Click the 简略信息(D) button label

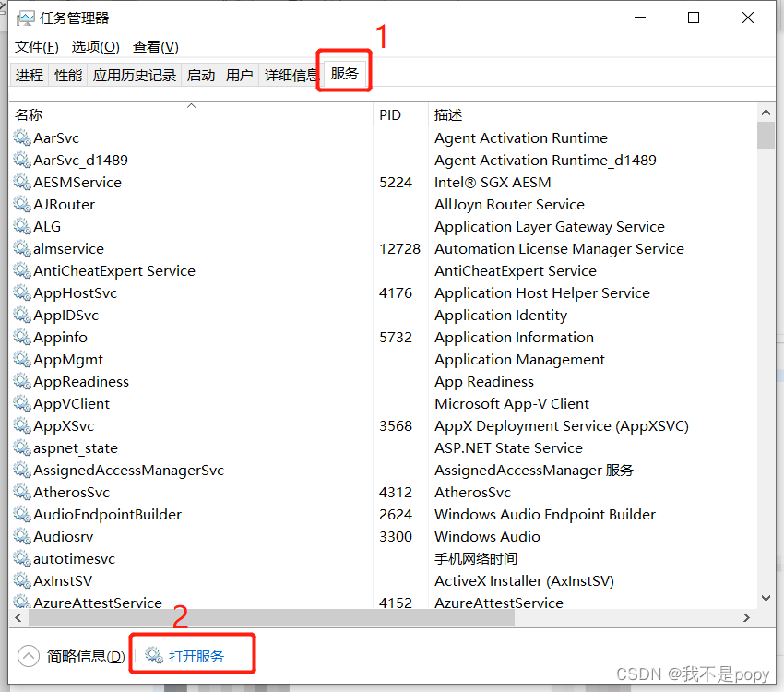point(86,656)
